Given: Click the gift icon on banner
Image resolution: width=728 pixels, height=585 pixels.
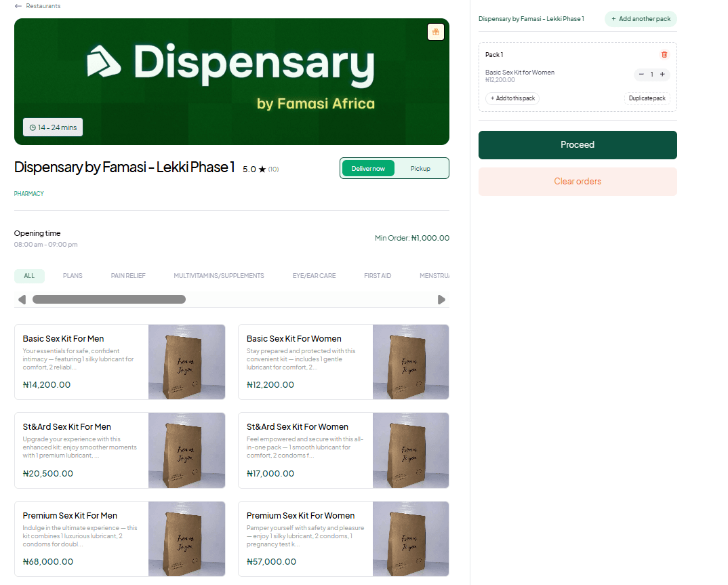Looking at the screenshot, I should (435, 32).
